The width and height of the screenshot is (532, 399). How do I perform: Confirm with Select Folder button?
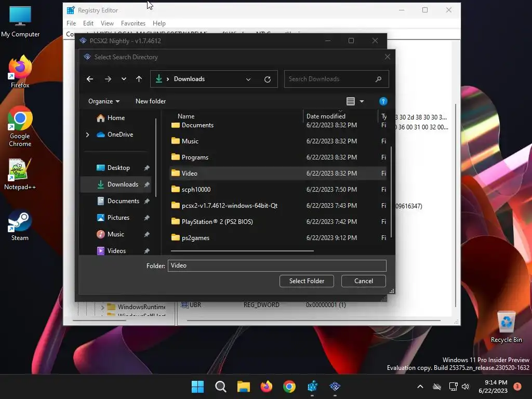point(307,281)
